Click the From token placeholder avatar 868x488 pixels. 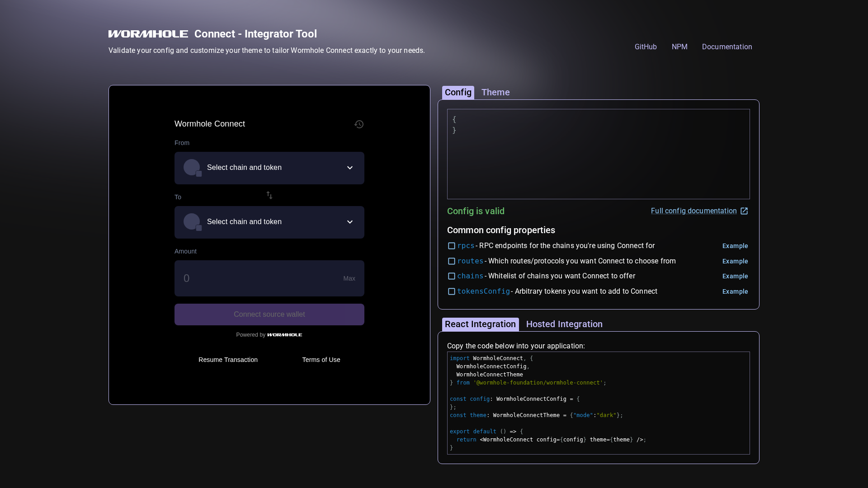pyautogui.click(x=192, y=167)
